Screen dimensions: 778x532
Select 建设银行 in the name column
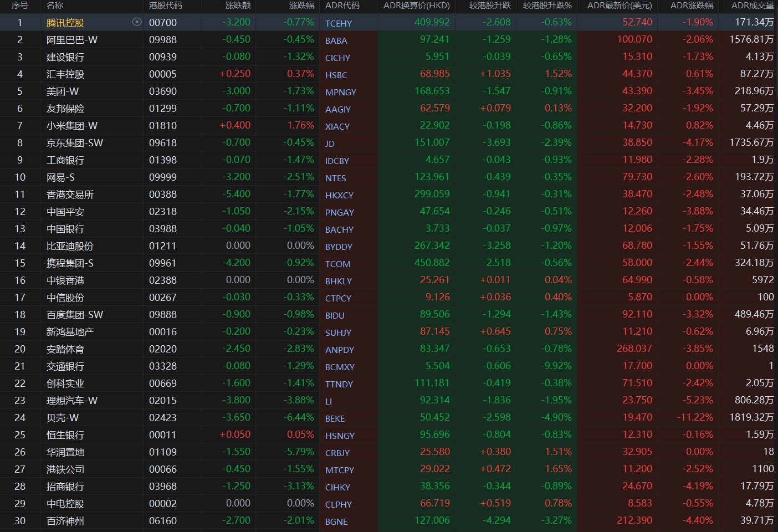(x=65, y=57)
